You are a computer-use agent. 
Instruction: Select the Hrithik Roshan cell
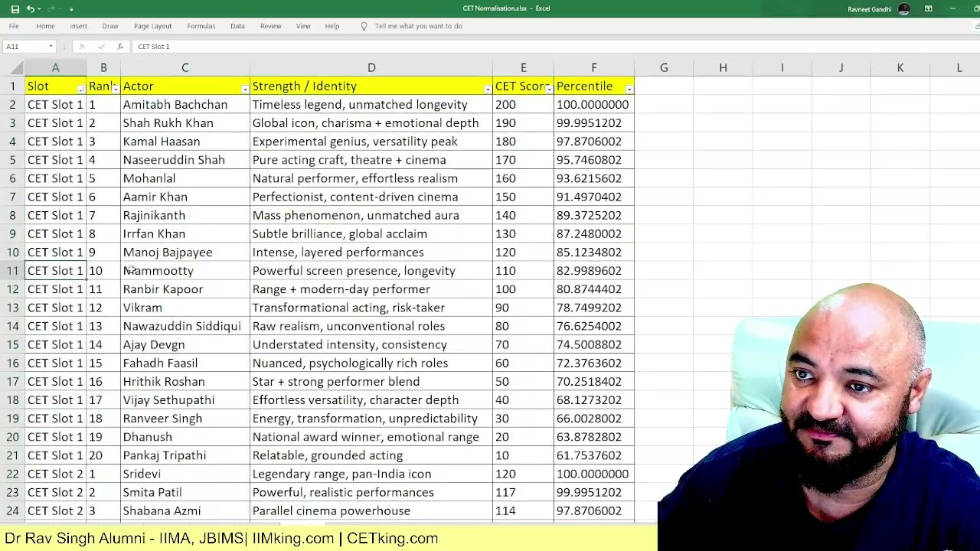pyautogui.click(x=185, y=382)
